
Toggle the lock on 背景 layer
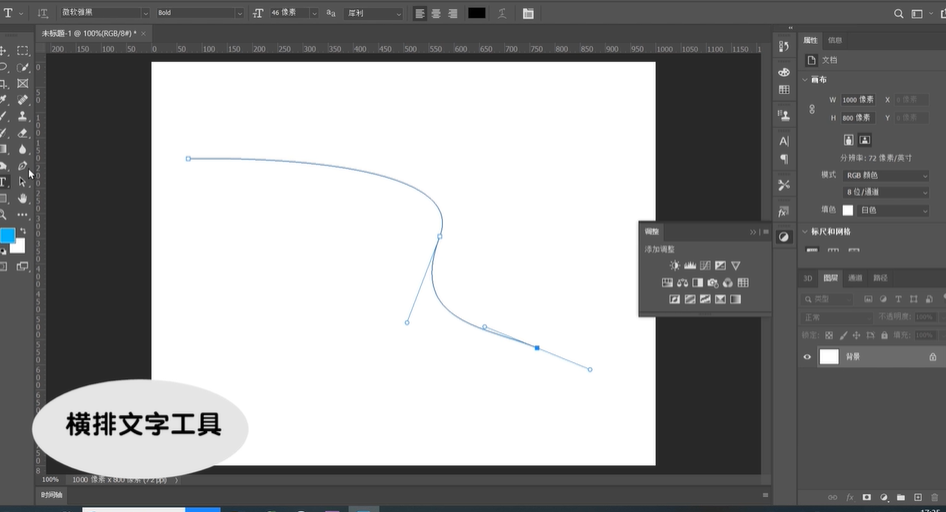coord(933,357)
